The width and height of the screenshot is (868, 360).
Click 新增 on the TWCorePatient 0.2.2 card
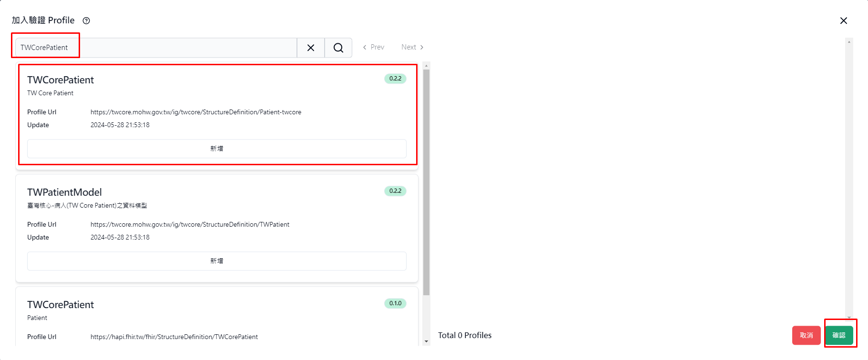click(217, 149)
